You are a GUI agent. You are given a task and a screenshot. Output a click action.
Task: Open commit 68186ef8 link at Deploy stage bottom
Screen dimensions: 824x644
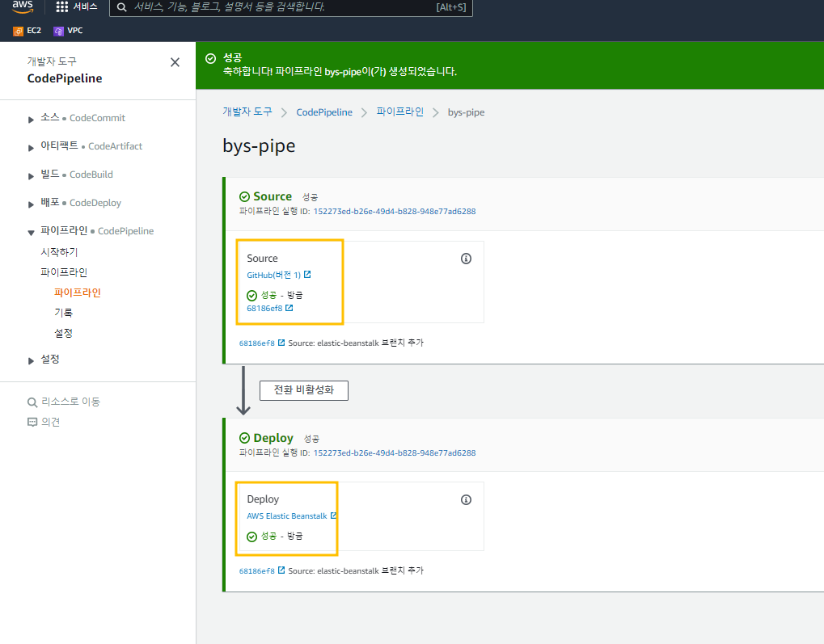[x=256, y=571]
